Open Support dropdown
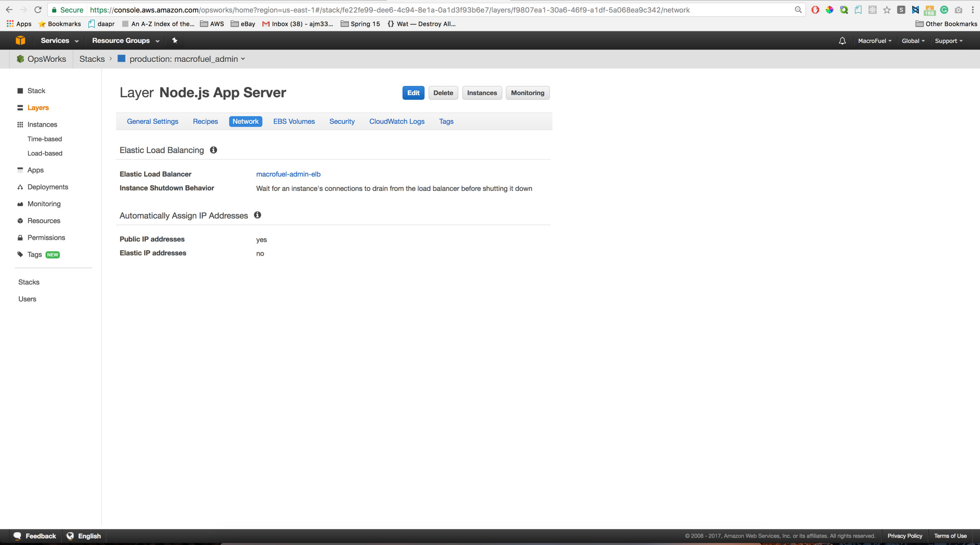Viewport: 980px width, 545px height. pos(949,41)
